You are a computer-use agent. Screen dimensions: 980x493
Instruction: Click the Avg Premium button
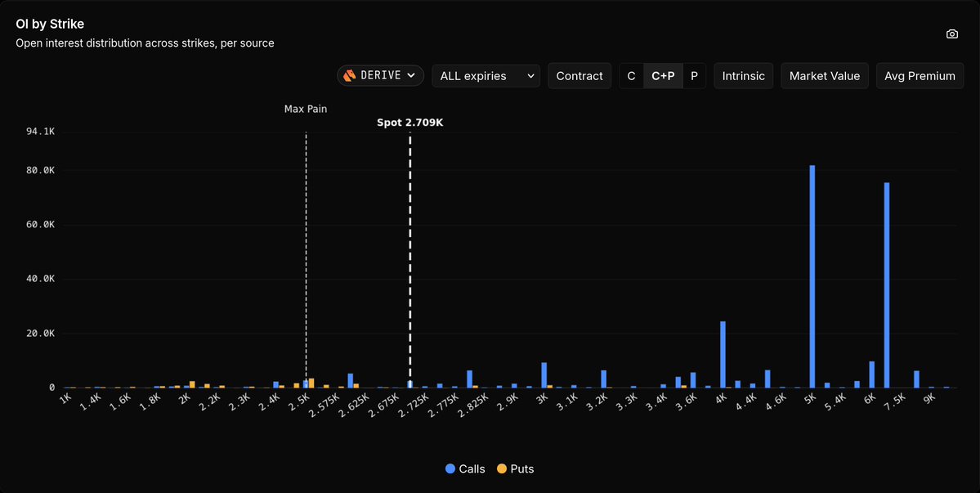pyautogui.click(x=920, y=75)
